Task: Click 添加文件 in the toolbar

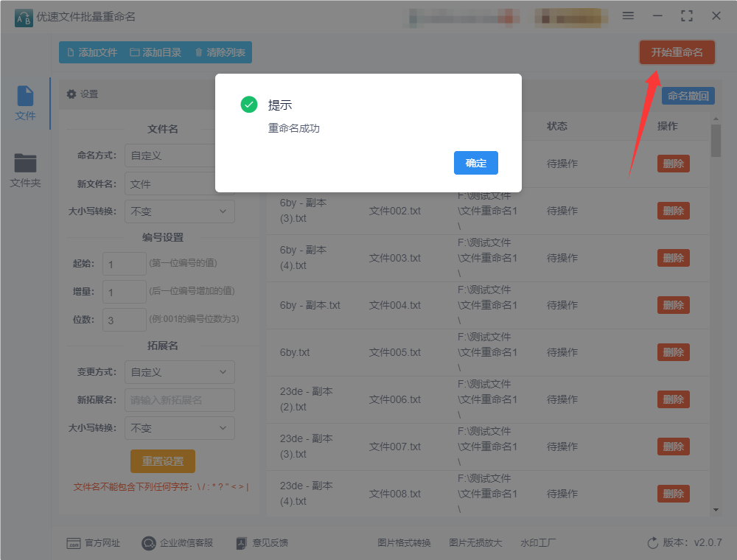Action: pos(92,52)
